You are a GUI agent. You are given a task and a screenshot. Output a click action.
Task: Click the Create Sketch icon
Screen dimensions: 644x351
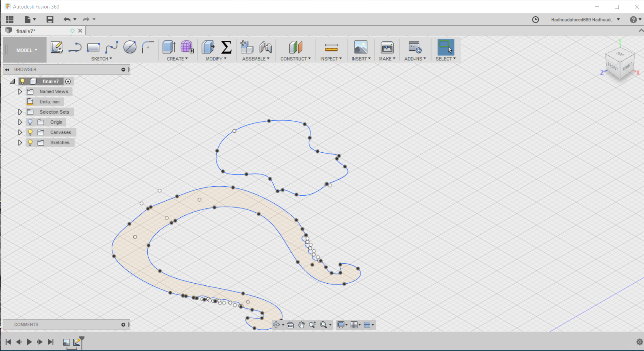tap(57, 47)
